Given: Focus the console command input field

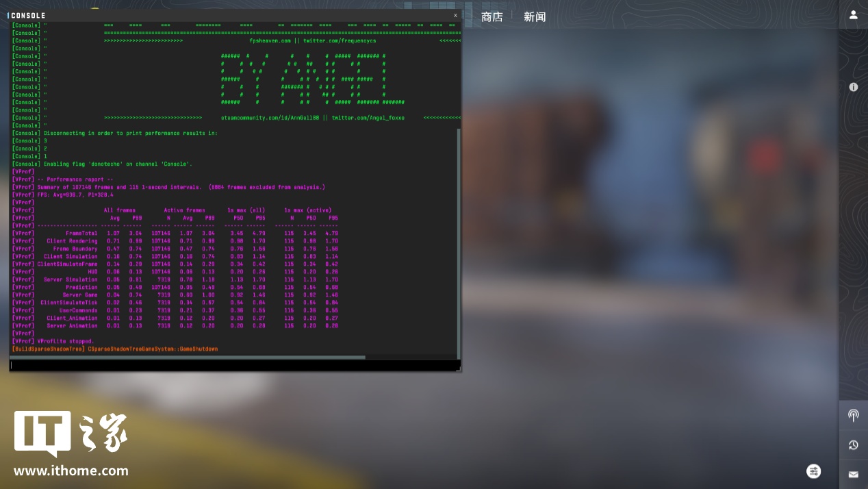Looking at the screenshot, I should 233,366.
